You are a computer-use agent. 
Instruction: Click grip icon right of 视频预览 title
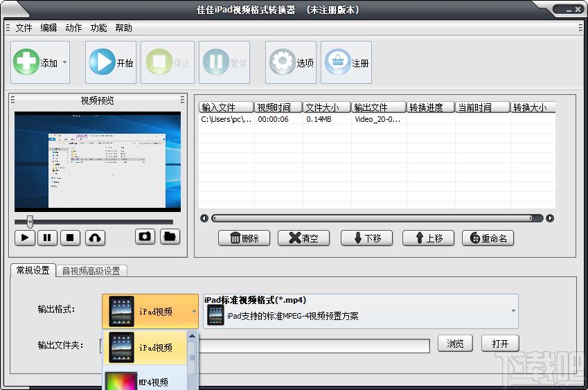[182, 100]
